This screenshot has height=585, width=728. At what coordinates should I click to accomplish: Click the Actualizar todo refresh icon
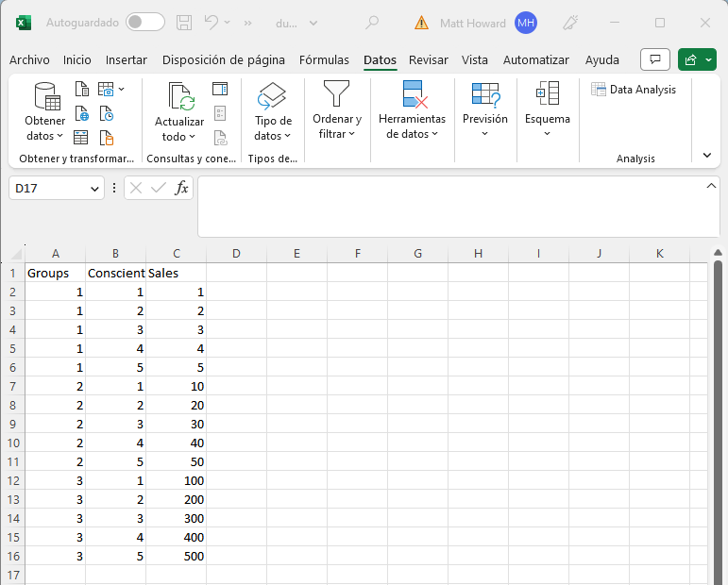coord(179,96)
